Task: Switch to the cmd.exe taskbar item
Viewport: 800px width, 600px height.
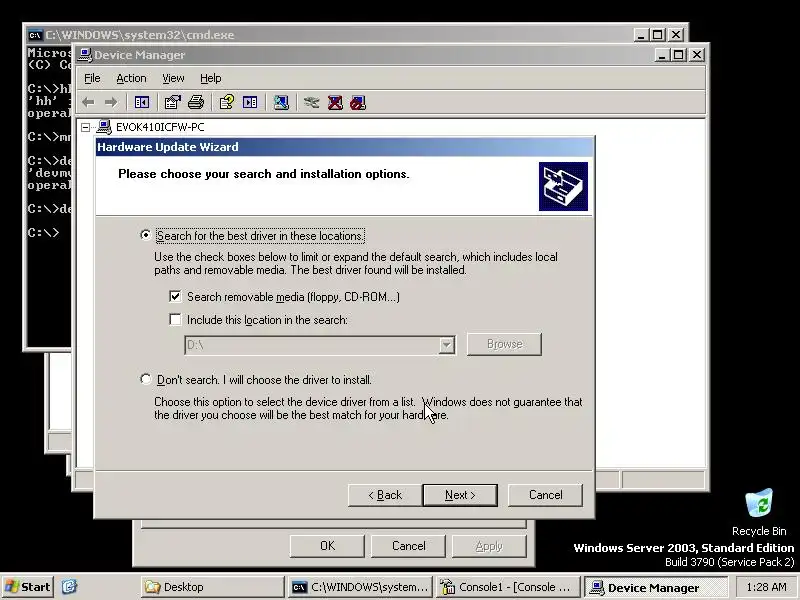Action: [x=360, y=587]
